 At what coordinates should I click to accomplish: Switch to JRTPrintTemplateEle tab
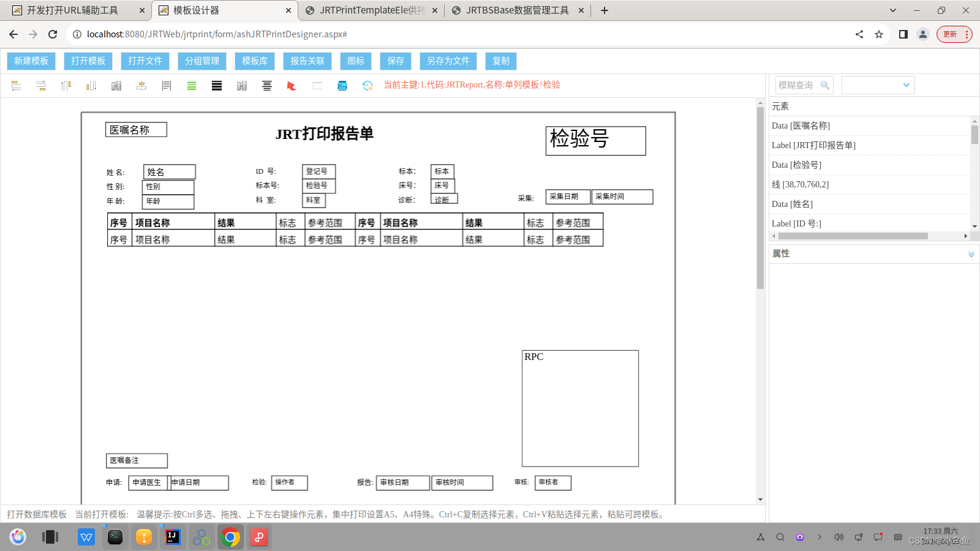[372, 10]
